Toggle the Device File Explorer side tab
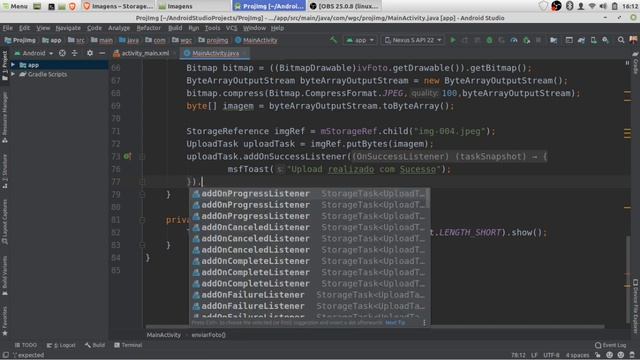The height and width of the screenshot is (360, 640). 635,307
